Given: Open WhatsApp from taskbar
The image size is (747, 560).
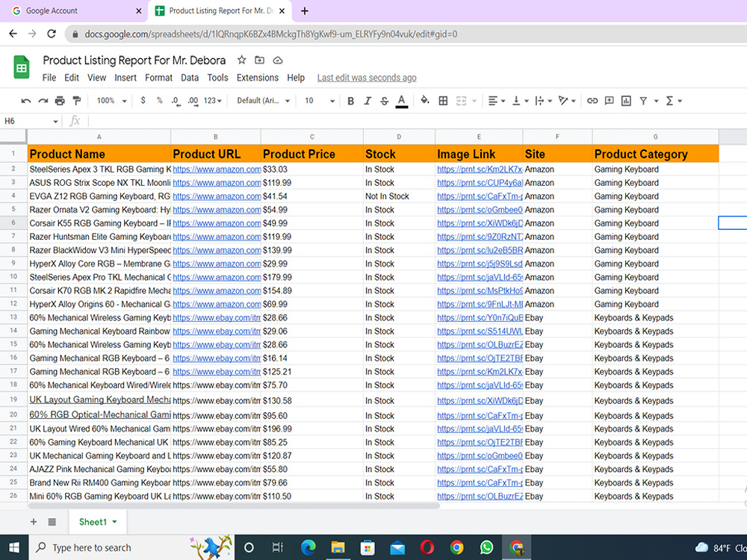Looking at the screenshot, I should pyautogui.click(x=486, y=547).
